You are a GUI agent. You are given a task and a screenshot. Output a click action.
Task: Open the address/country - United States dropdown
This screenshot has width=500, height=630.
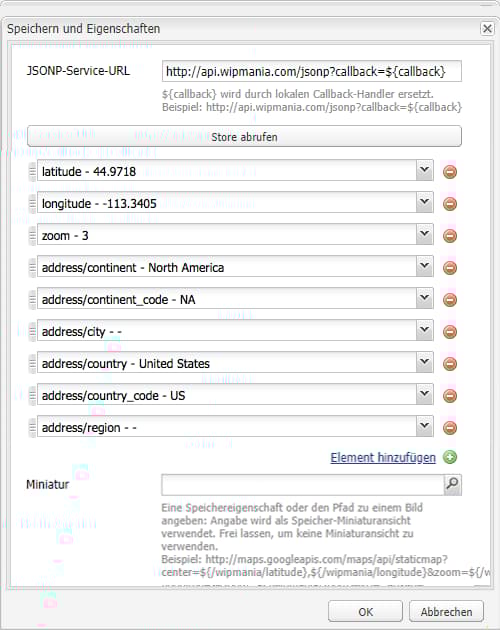point(424,362)
